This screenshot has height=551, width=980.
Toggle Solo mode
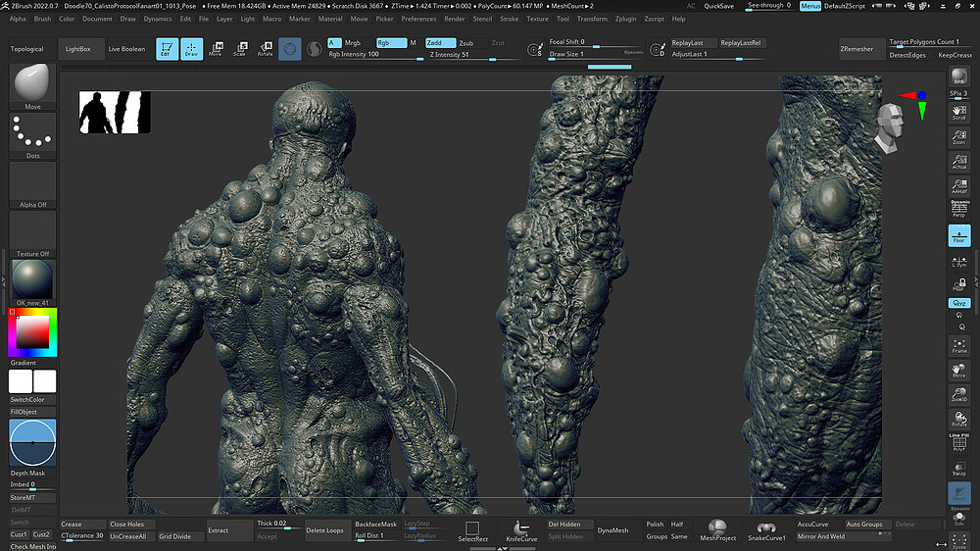pos(959,517)
